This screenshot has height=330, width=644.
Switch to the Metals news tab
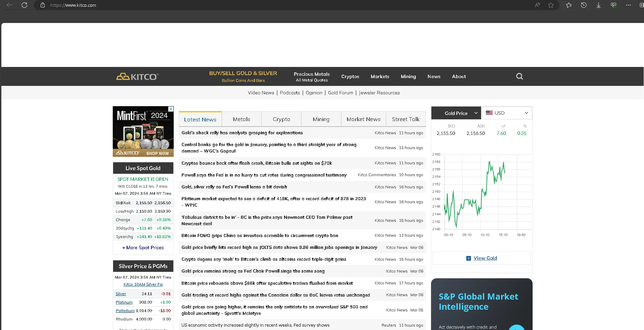coord(241,119)
